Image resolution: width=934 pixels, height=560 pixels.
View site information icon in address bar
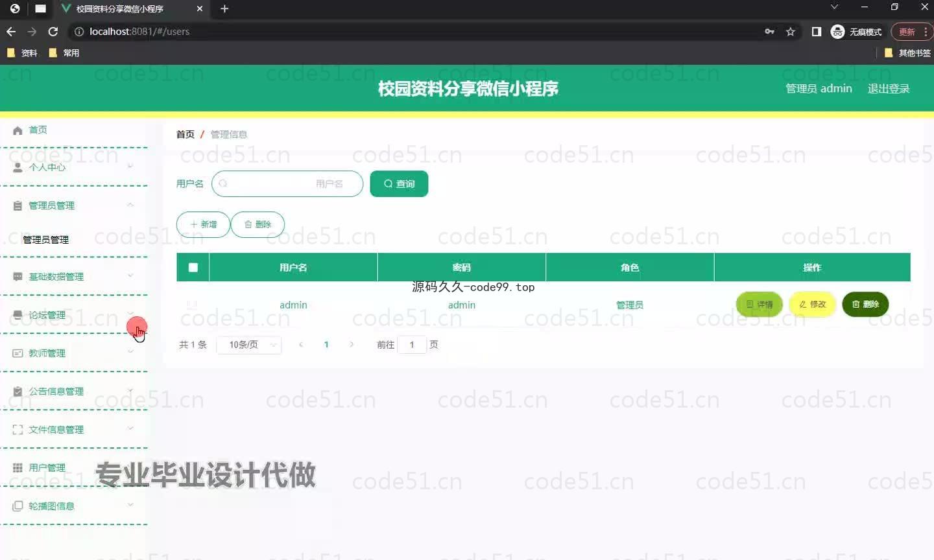[x=79, y=31]
